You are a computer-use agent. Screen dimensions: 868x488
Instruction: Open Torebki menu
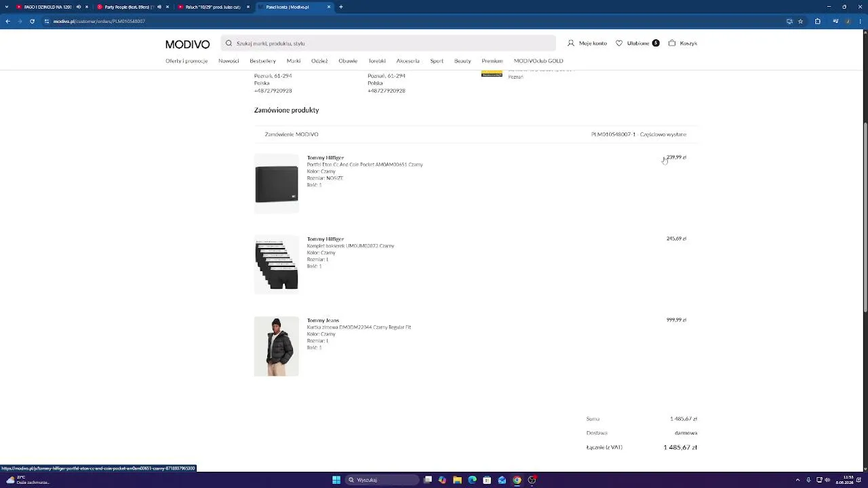click(x=377, y=61)
